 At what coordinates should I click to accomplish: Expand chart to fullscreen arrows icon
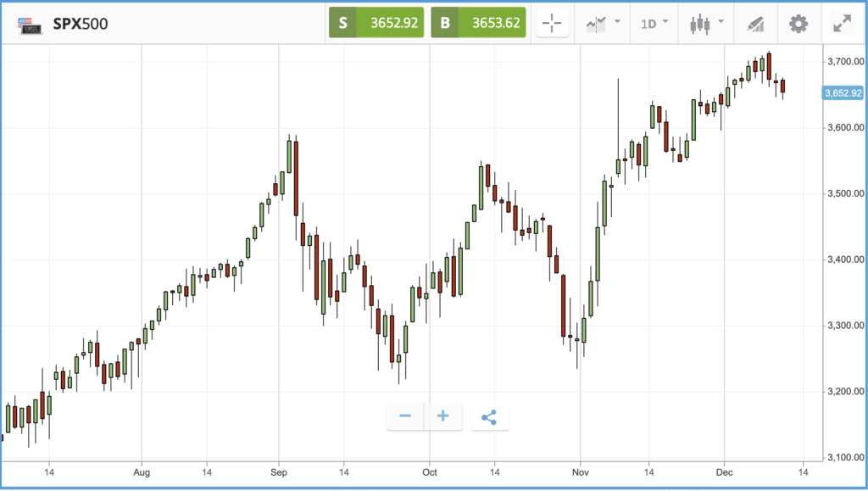pos(842,23)
